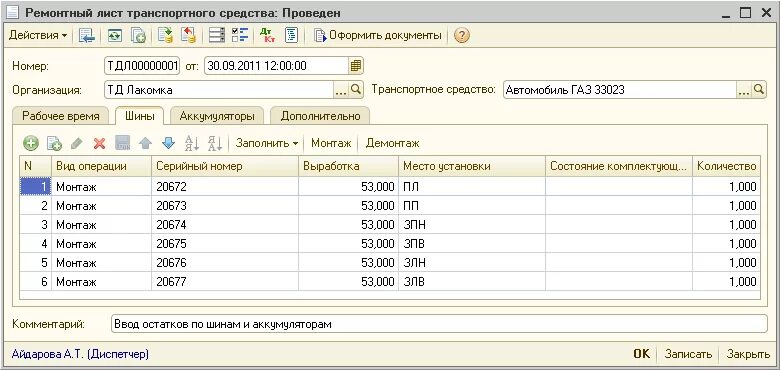Click the greyed finish-editing save icon
Viewport: 780px width, 370px height.
[x=122, y=144]
